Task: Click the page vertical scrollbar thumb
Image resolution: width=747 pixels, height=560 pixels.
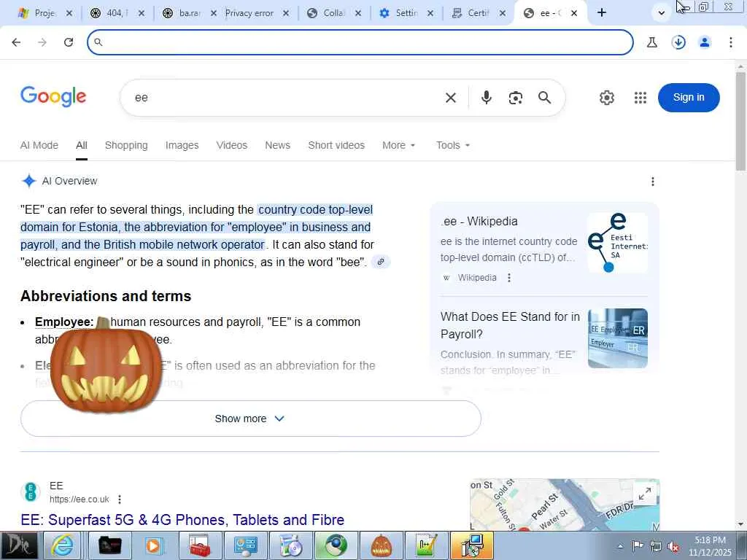Action: [x=740, y=122]
